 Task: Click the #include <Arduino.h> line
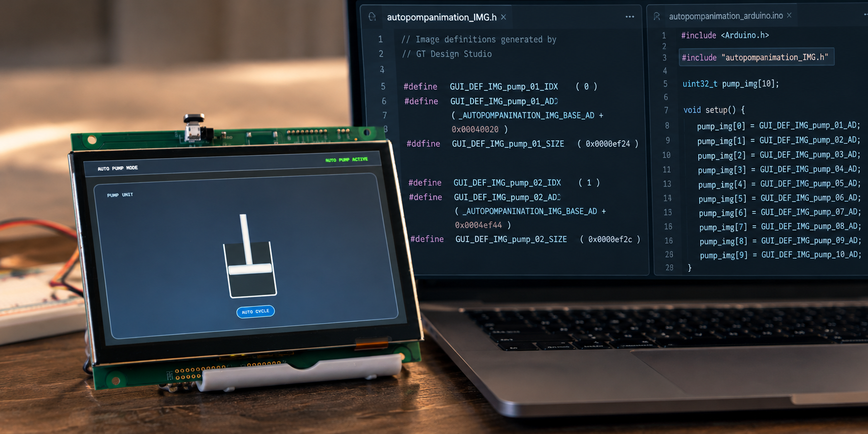pyautogui.click(x=725, y=35)
